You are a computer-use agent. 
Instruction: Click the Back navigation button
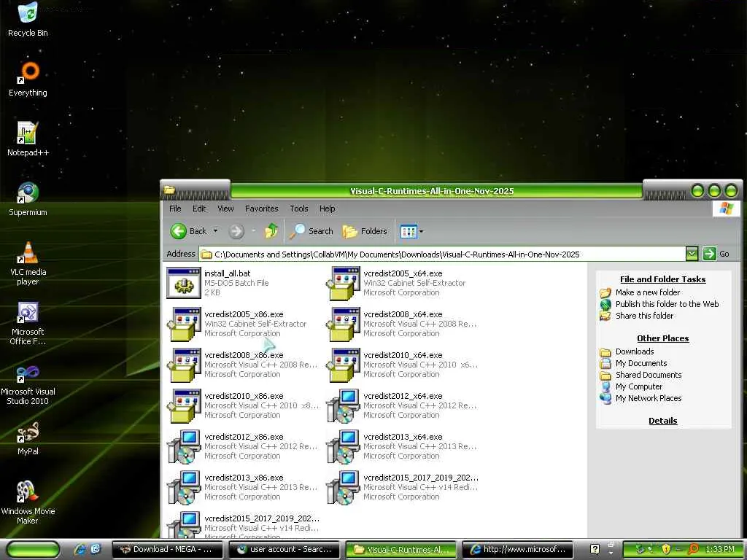[189, 231]
